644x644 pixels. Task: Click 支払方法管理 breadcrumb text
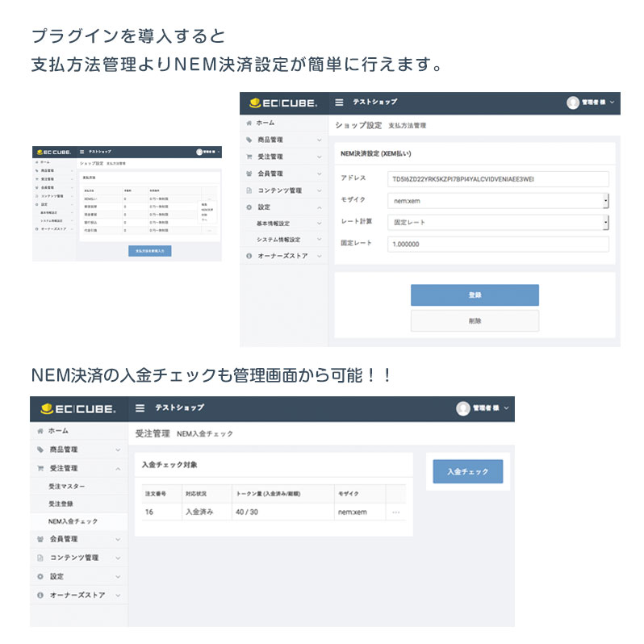click(x=407, y=126)
